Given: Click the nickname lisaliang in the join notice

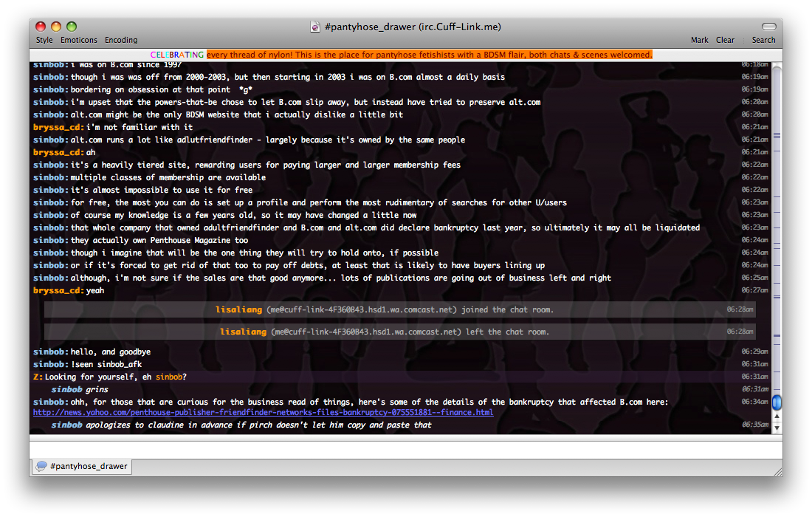Looking at the screenshot, I should click(x=238, y=309).
